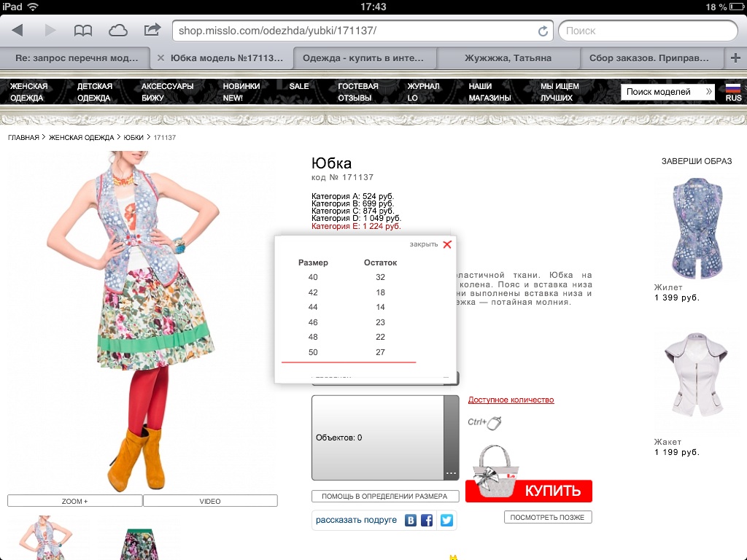Image resolution: width=747 pixels, height=560 pixels.
Task: Click the Доступное количество link
Action: tap(511, 400)
